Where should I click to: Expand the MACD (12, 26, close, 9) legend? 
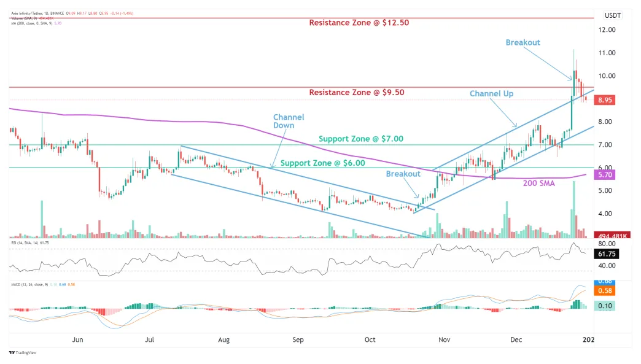point(29,285)
